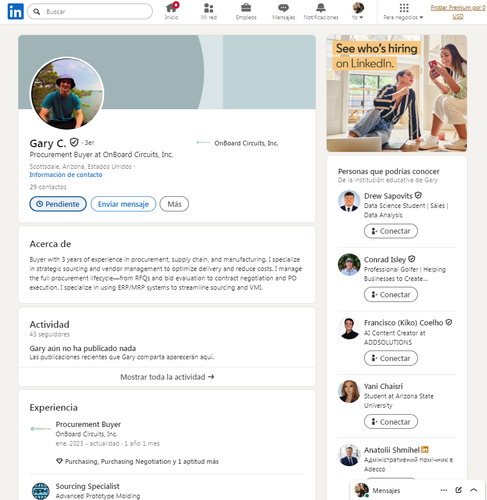Open the Más options button
487x500 pixels.
pos(174,204)
